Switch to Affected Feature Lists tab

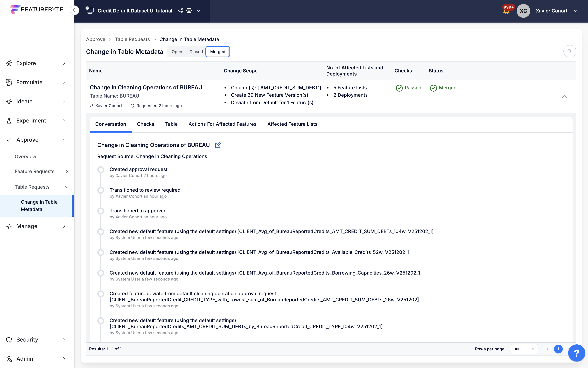[292, 124]
